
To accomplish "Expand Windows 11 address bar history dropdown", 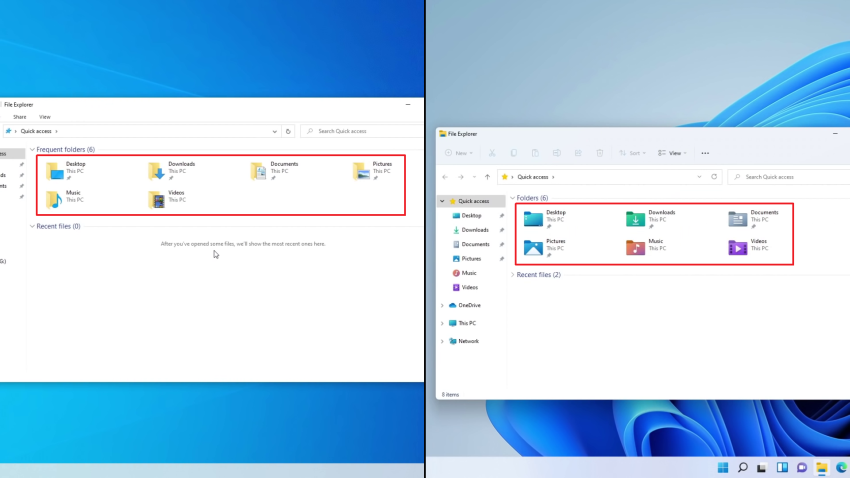I will pos(699,177).
